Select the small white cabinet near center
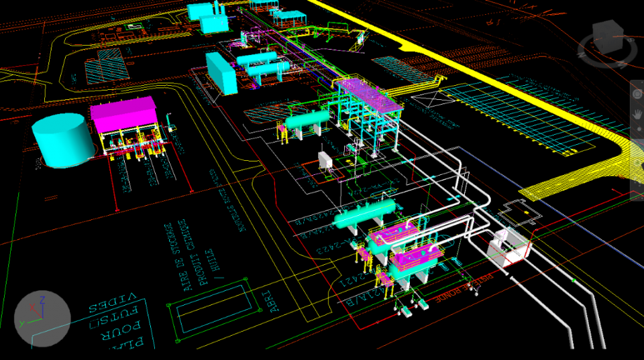The image size is (644, 360). [x=326, y=161]
